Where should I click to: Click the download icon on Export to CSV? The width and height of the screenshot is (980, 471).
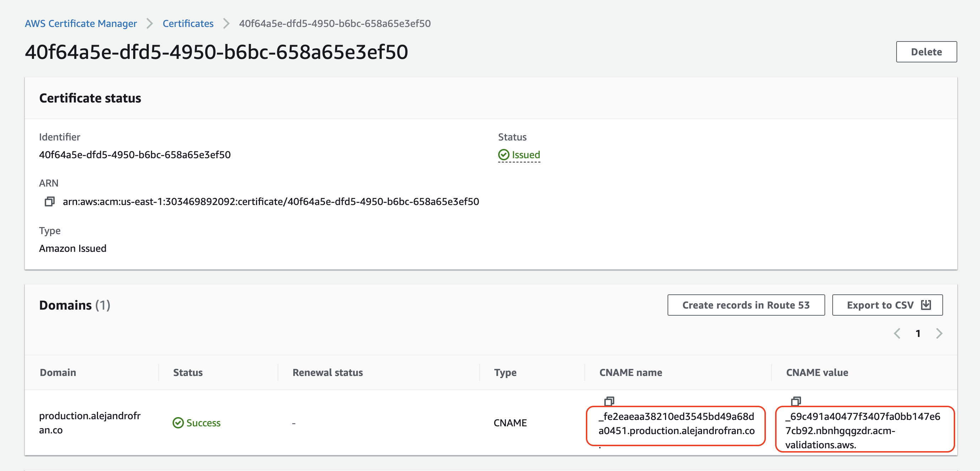pos(926,305)
